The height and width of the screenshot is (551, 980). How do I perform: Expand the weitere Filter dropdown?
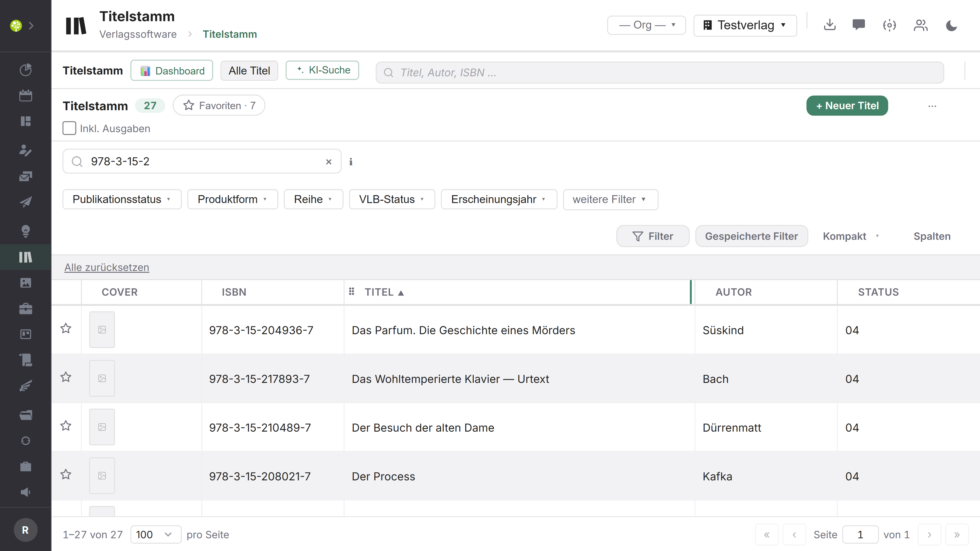pyautogui.click(x=610, y=199)
